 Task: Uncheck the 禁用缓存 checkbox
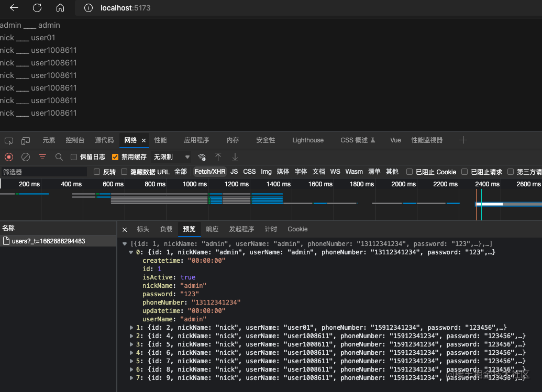coord(115,157)
